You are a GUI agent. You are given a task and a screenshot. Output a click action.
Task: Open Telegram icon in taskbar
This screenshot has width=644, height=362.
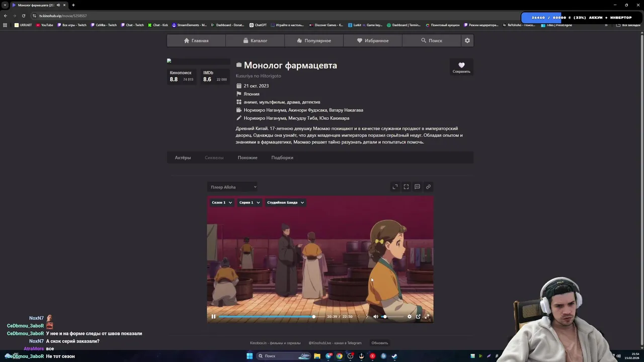pos(329,356)
